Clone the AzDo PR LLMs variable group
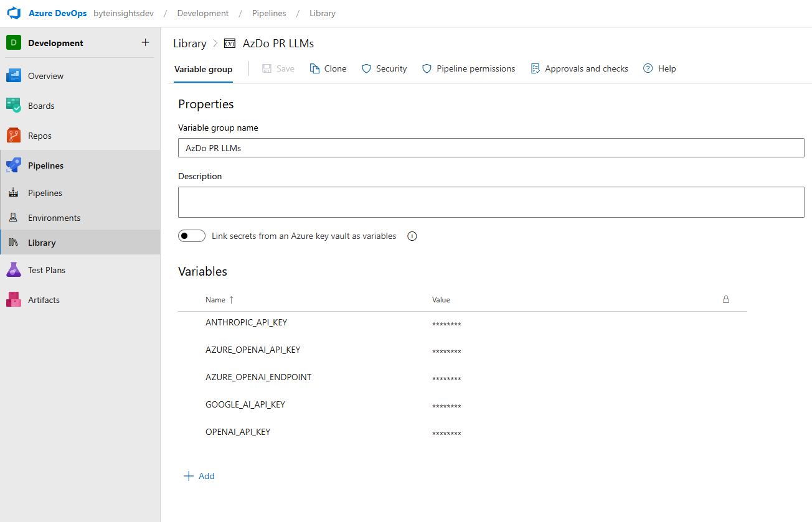 coord(328,68)
